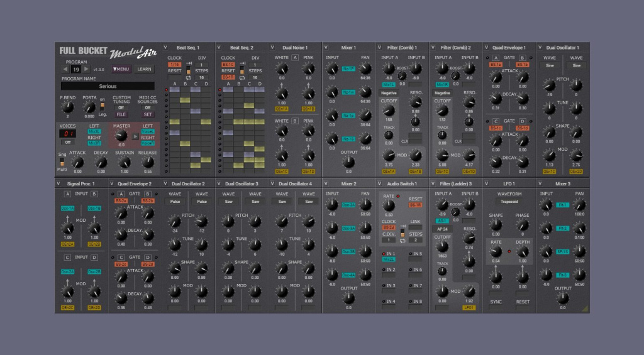Viewport: 644px width, 355px height.
Task: Click the SET button under MIDI CC Sources
Action: pos(147,114)
